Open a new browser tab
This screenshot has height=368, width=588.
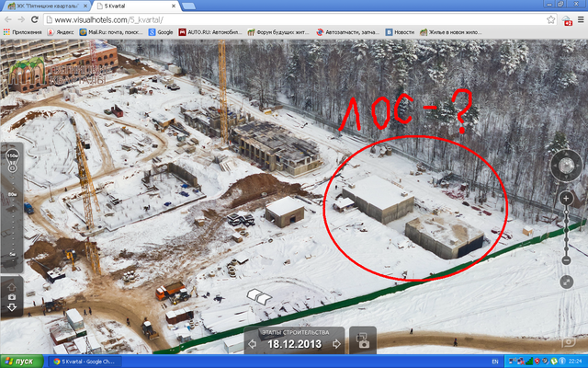pos(188,6)
